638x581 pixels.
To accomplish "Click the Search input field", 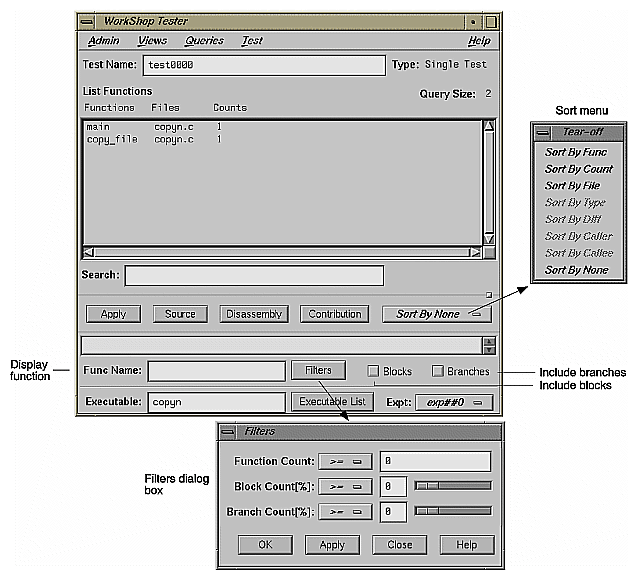I will pos(254,276).
